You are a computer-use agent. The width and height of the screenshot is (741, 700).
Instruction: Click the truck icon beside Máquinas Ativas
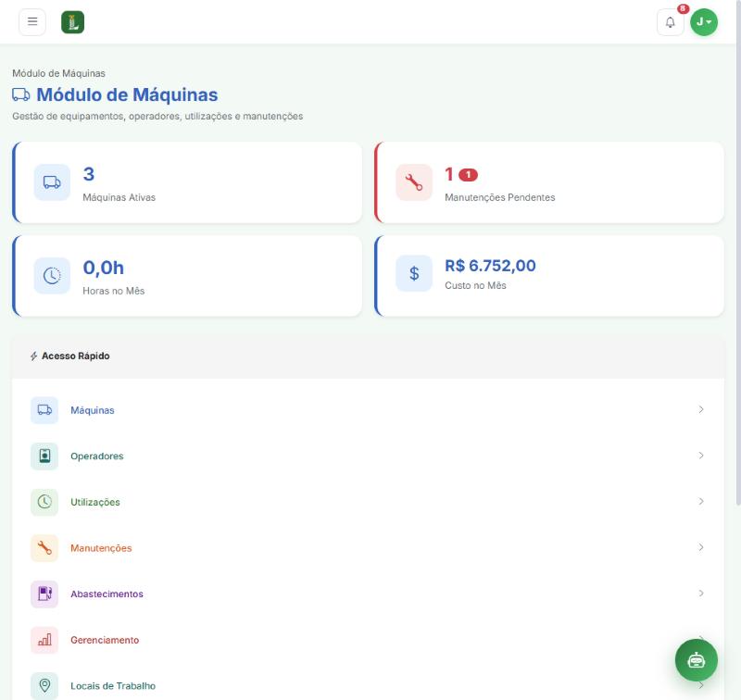pos(52,182)
